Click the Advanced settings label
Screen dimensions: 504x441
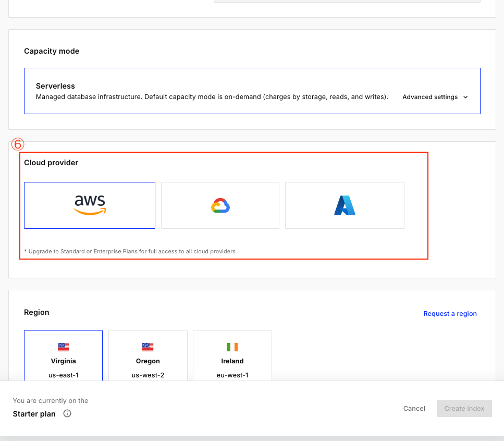pos(430,97)
